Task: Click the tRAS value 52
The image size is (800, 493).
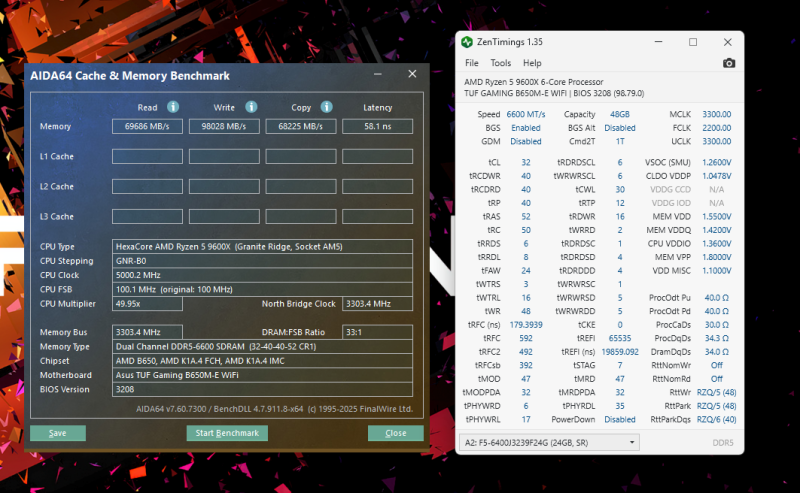Action: tap(526, 216)
